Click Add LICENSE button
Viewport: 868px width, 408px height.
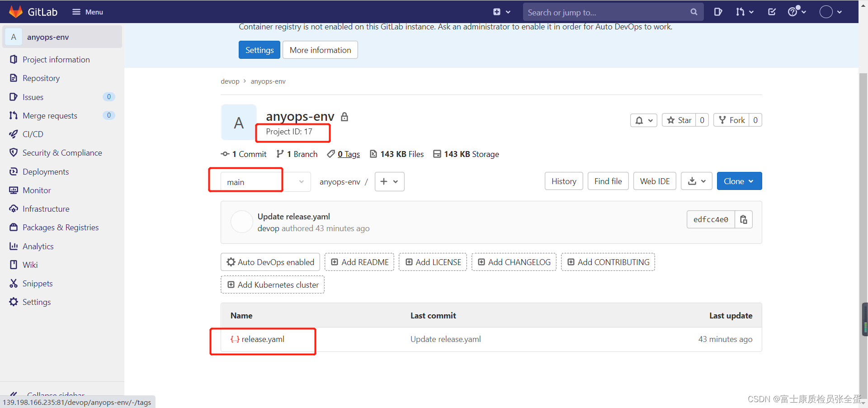coord(433,262)
